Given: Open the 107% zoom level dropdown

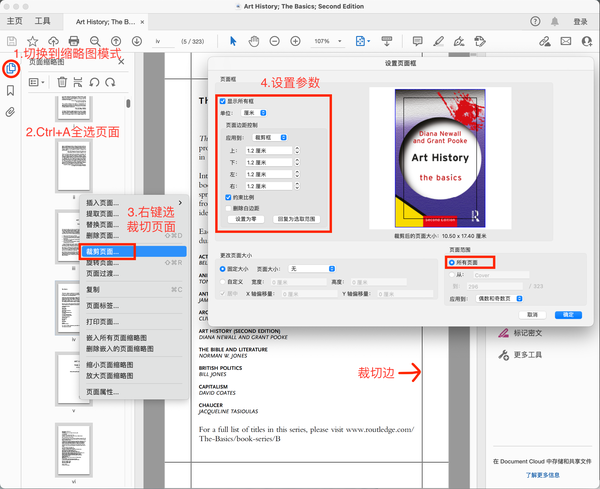Looking at the screenshot, I should tap(326, 41).
